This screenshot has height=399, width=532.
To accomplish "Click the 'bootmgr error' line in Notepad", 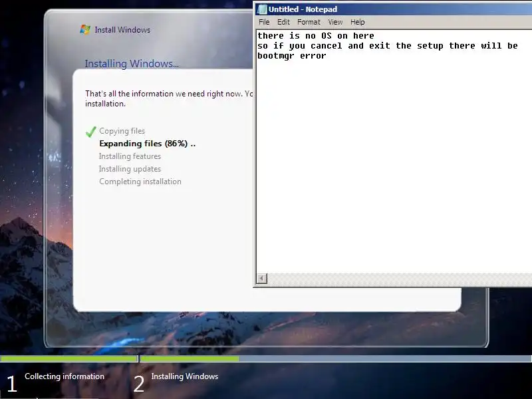I will (x=292, y=56).
